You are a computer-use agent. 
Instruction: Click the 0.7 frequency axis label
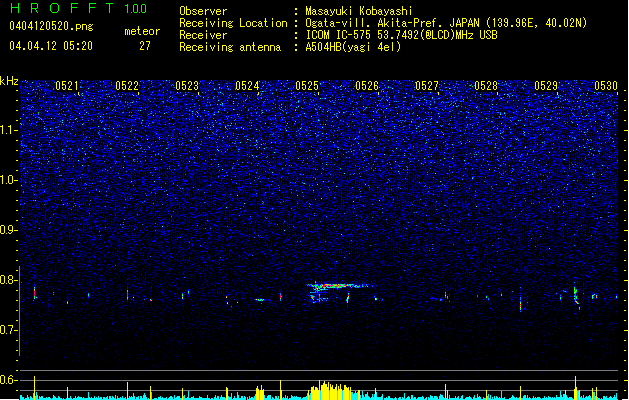pyautogui.click(x=9, y=330)
